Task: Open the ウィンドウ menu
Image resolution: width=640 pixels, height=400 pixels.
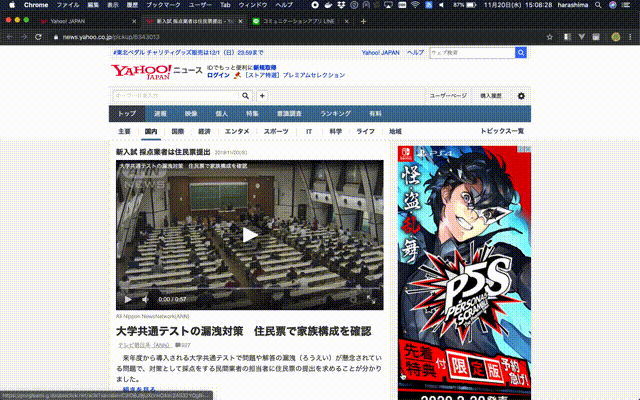Action: coord(253,5)
